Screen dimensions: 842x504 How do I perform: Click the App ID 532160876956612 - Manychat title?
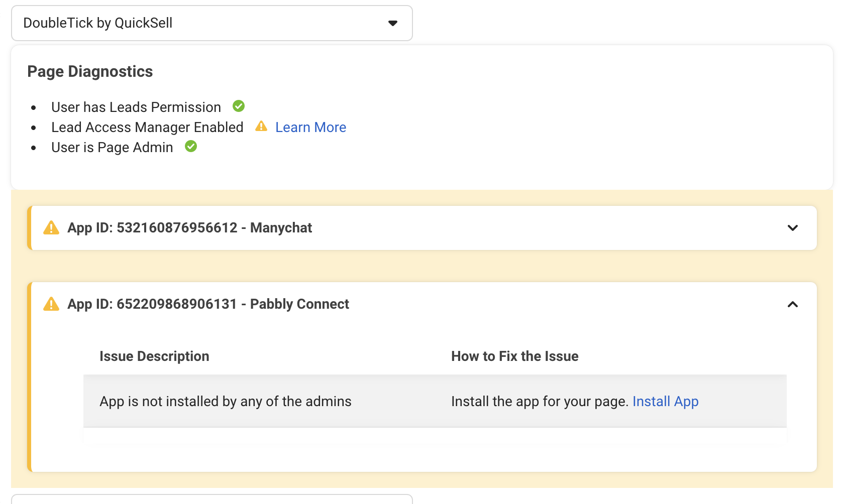pos(190,228)
